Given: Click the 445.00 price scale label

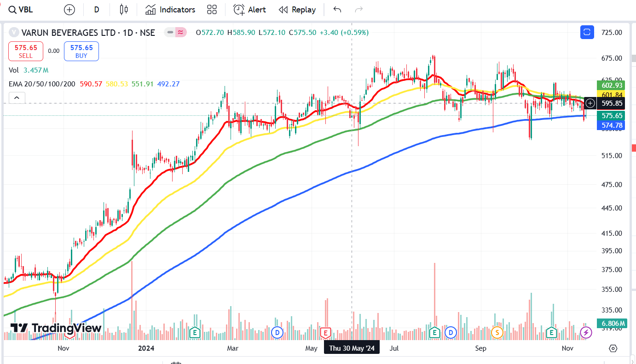Looking at the screenshot, I should pyautogui.click(x=612, y=208).
